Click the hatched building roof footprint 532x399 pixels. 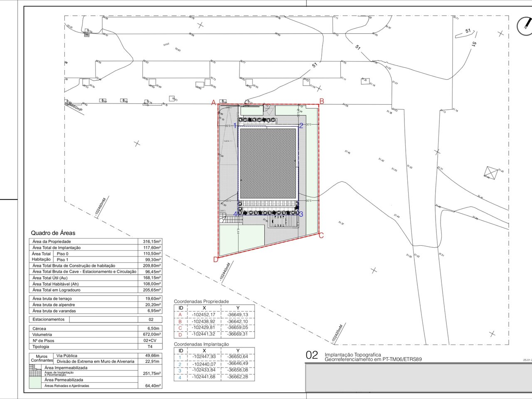[268, 163]
